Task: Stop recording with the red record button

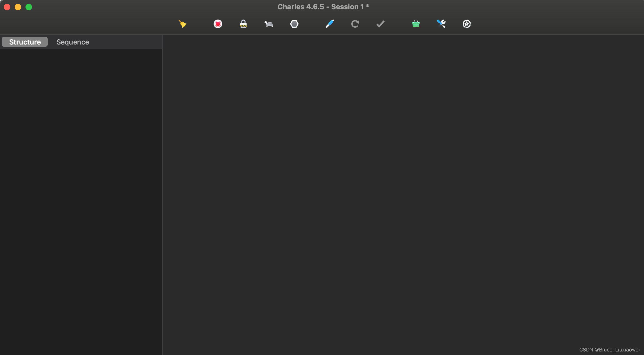Action: tap(218, 24)
